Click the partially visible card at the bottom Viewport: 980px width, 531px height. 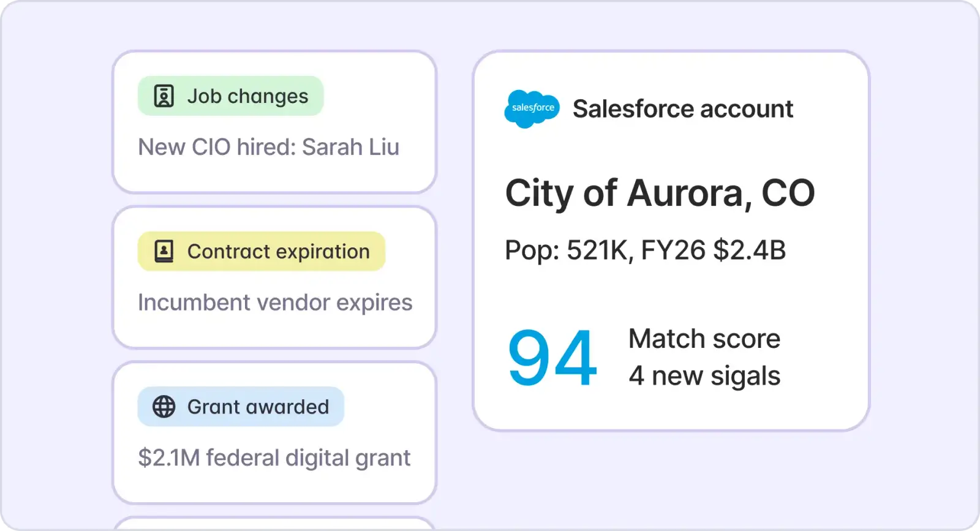pyautogui.click(x=274, y=524)
